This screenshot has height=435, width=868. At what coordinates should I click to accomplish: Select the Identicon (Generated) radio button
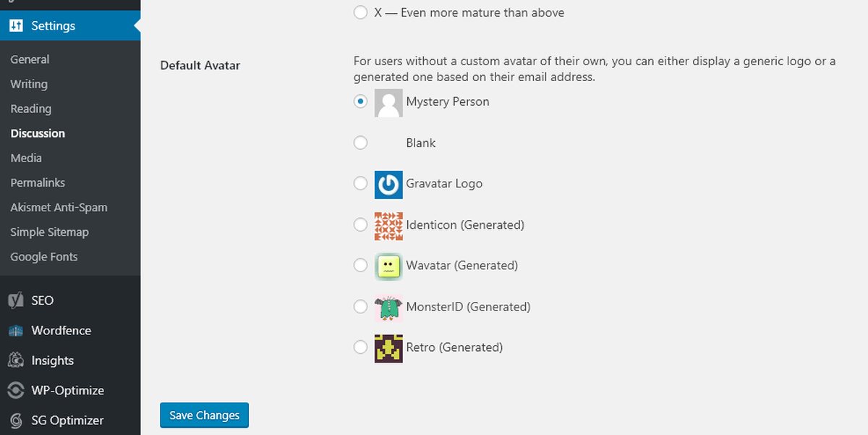[360, 224]
